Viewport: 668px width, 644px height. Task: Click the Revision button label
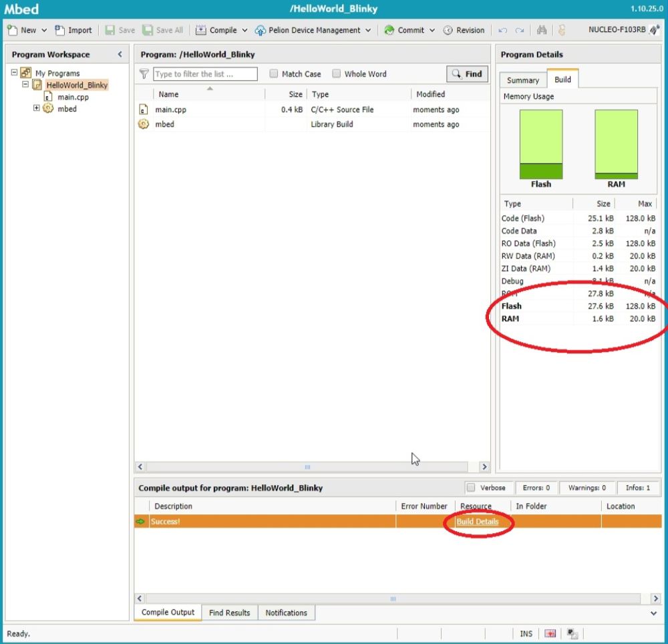[470, 30]
